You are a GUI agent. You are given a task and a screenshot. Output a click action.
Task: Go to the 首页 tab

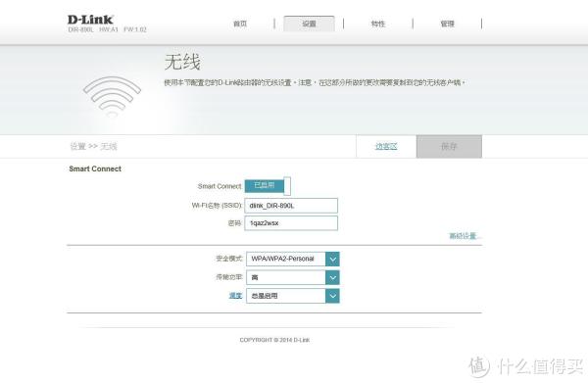(240, 24)
